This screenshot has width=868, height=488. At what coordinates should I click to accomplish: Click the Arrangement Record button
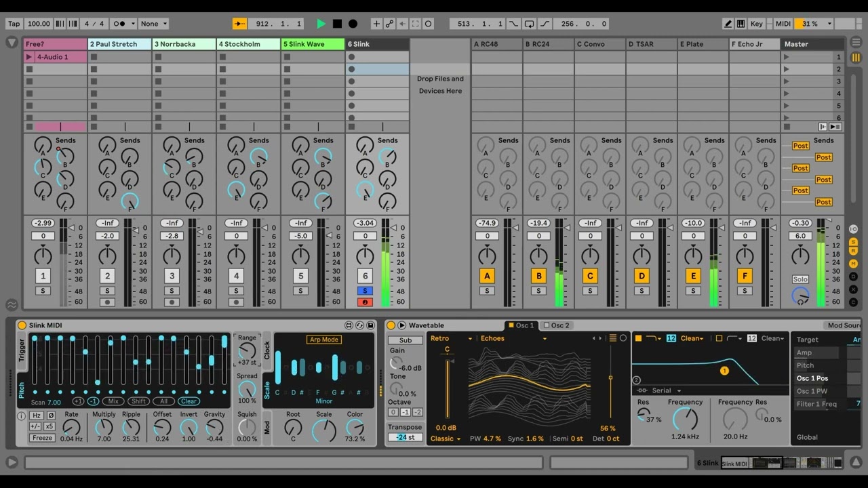(353, 24)
